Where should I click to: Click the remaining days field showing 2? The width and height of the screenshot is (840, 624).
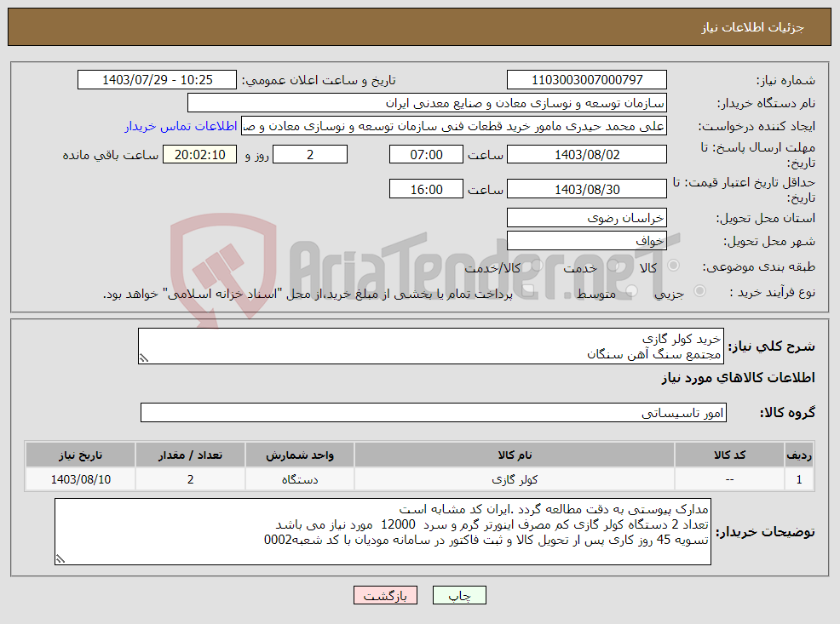(x=310, y=155)
